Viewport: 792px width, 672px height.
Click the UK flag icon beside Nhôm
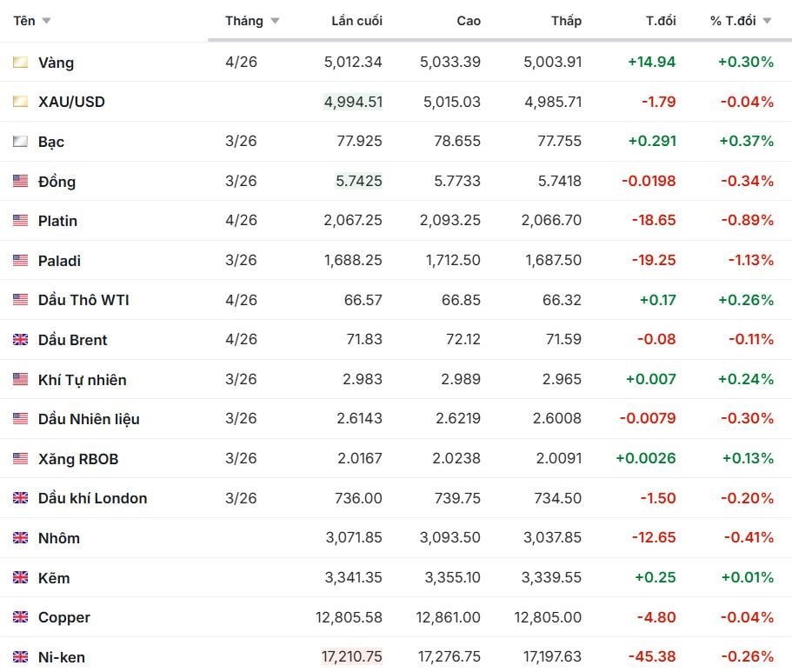(20, 538)
